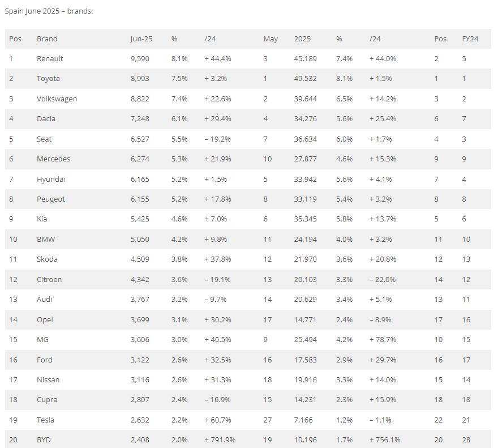This screenshot has height=448, width=498.
Task: Click Volkswagen's June sales figure 8,822
Action: coord(140,99)
